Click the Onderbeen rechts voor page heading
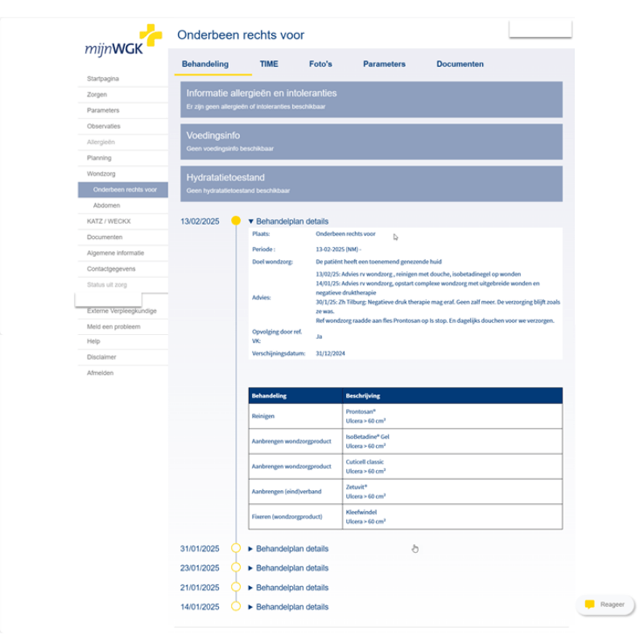This screenshot has width=644, height=644. pos(241,35)
